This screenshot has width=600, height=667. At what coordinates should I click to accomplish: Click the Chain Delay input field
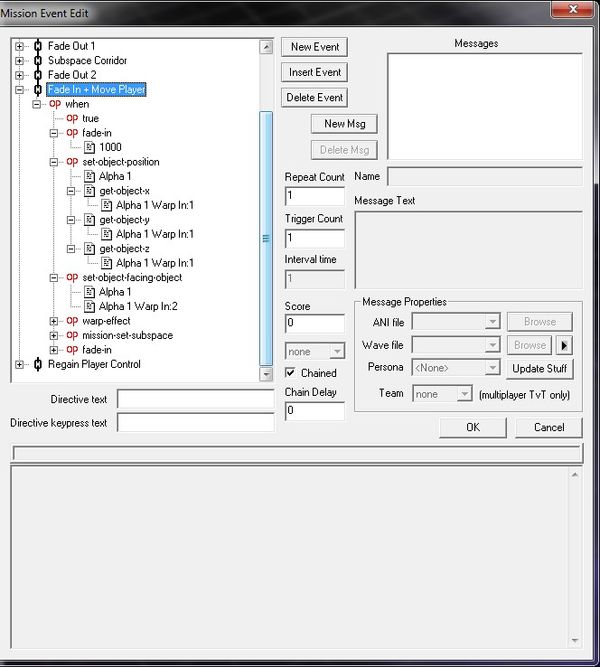coord(314,411)
